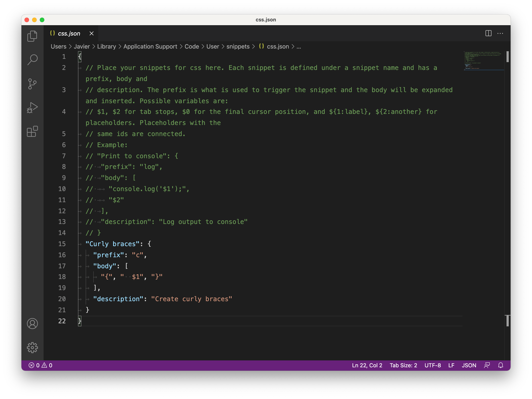Image resolution: width=532 pixels, height=399 pixels.
Task: Open the Search view
Action: (32, 59)
